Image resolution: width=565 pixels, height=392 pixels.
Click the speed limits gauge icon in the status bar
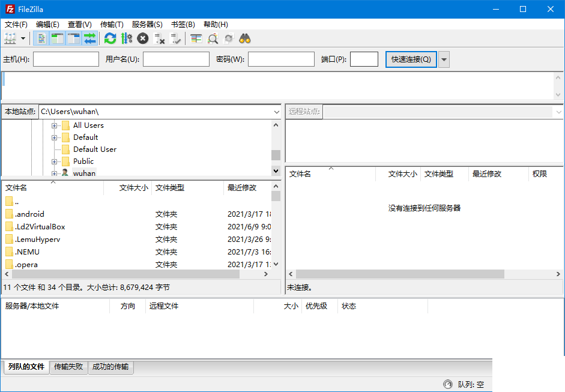coord(448,384)
